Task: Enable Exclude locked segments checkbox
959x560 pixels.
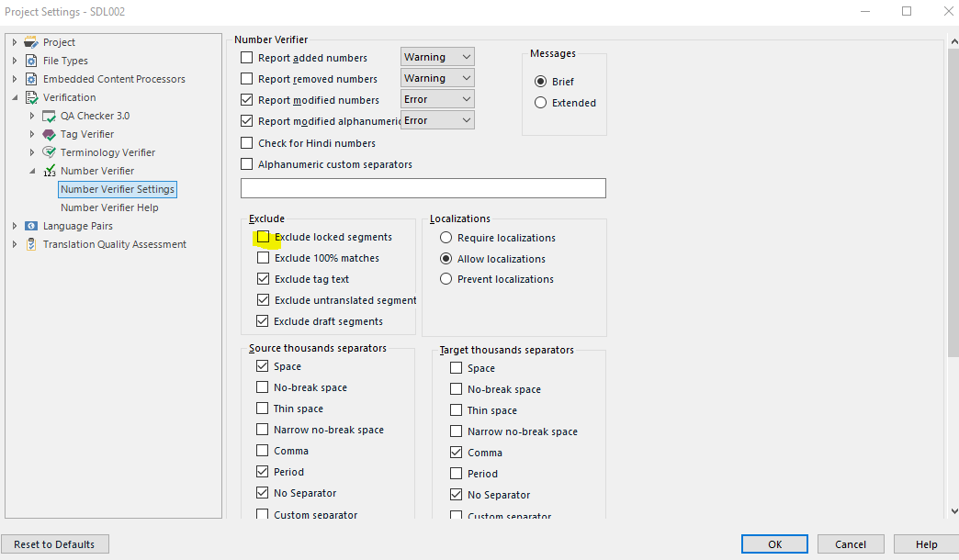Action: click(263, 237)
